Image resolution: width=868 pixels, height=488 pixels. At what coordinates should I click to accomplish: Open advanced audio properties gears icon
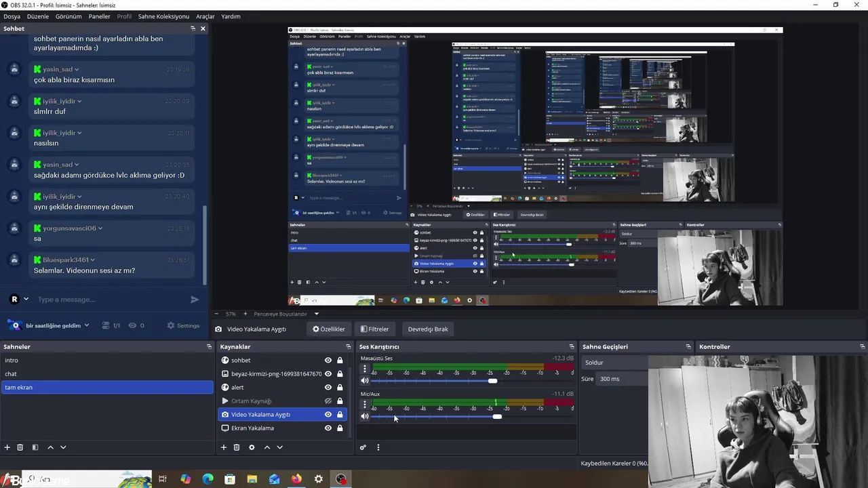(x=363, y=447)
